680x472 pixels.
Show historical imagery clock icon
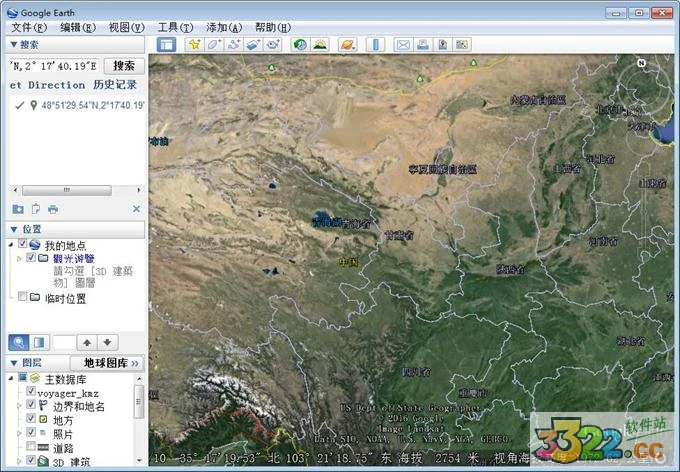300,44
